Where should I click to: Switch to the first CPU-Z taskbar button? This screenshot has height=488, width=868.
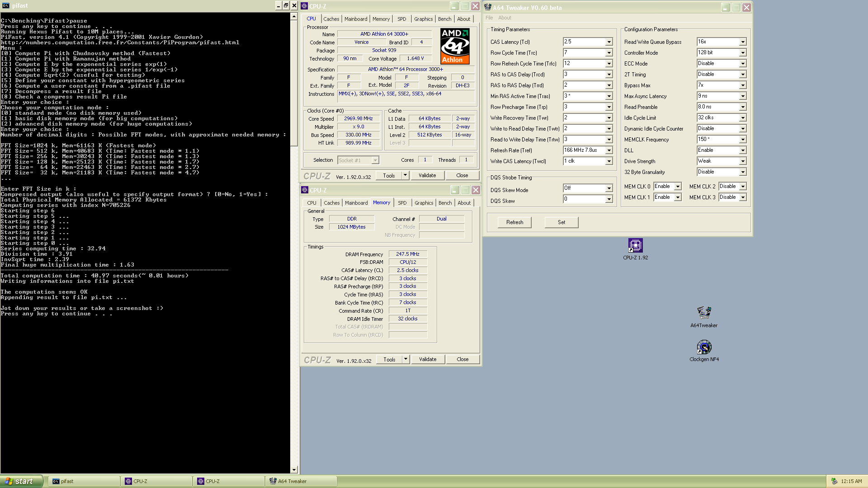(156, 481)
